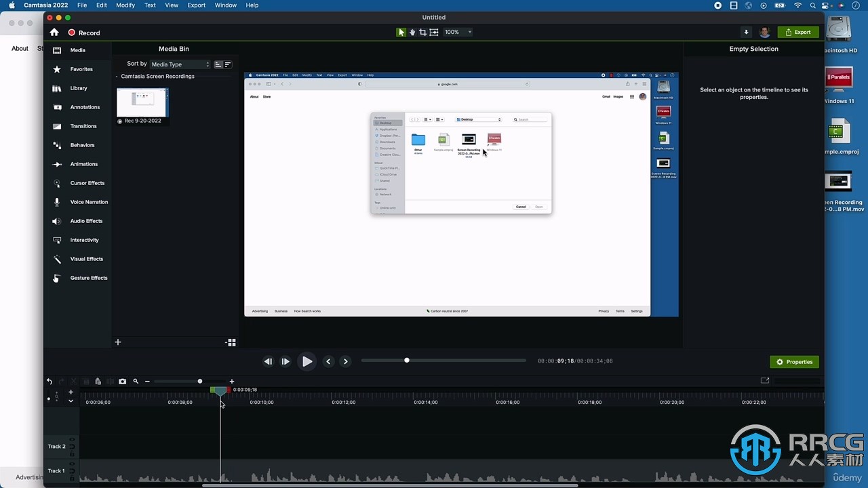
Task: Paste media with the timeline paste icon
Action: tap(98, 382)
